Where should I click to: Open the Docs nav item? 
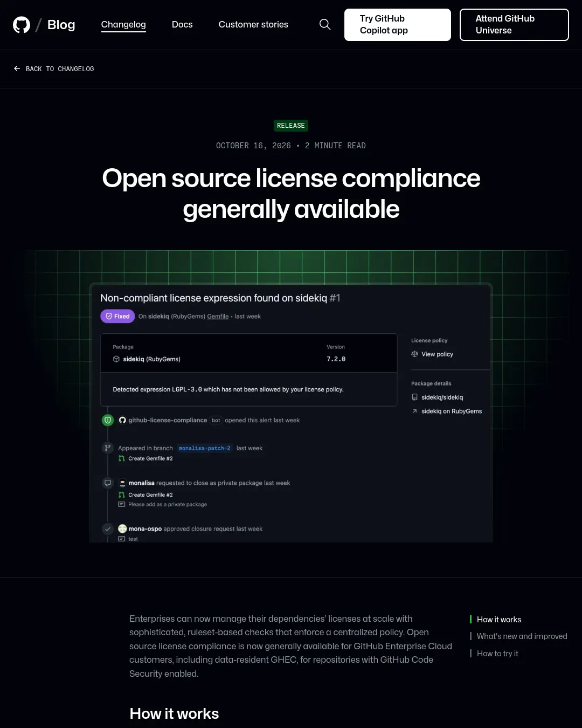coord(182,24)
